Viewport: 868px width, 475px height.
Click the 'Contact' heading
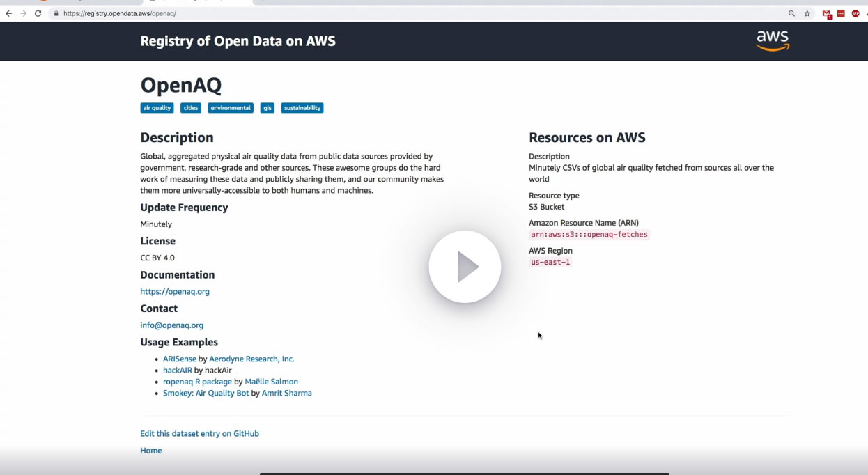[x=159, y=309]
